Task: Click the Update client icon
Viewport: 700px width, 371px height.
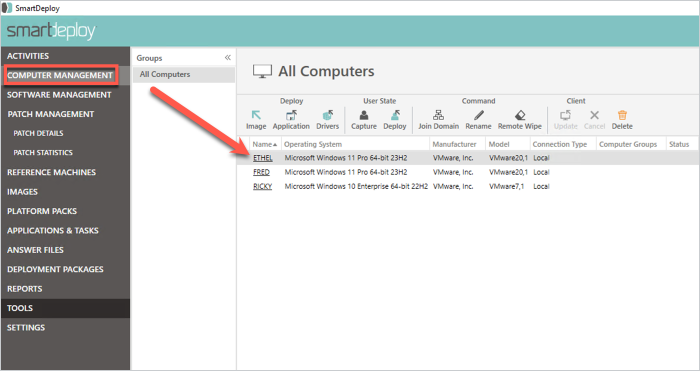Action: (565, 116)
